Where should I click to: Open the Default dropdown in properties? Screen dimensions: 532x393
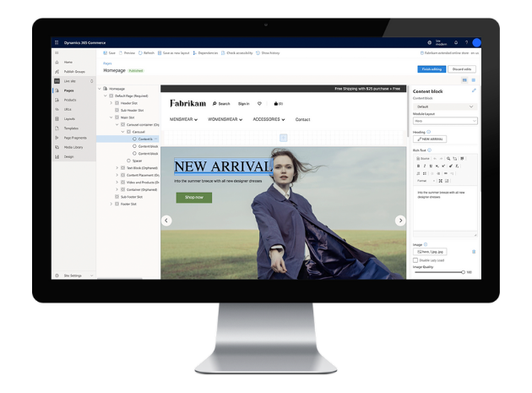445,106
